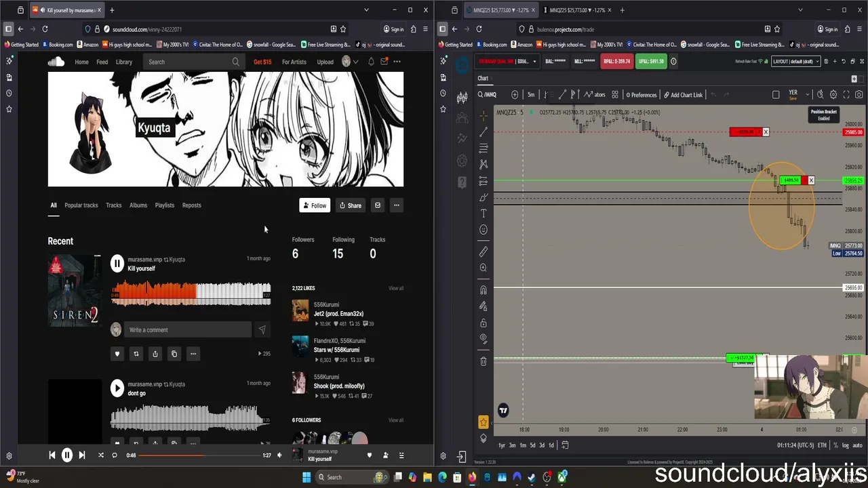Toggle auto scale on the chart
Viewport: 868px width, 488px height.
point(857,445)
